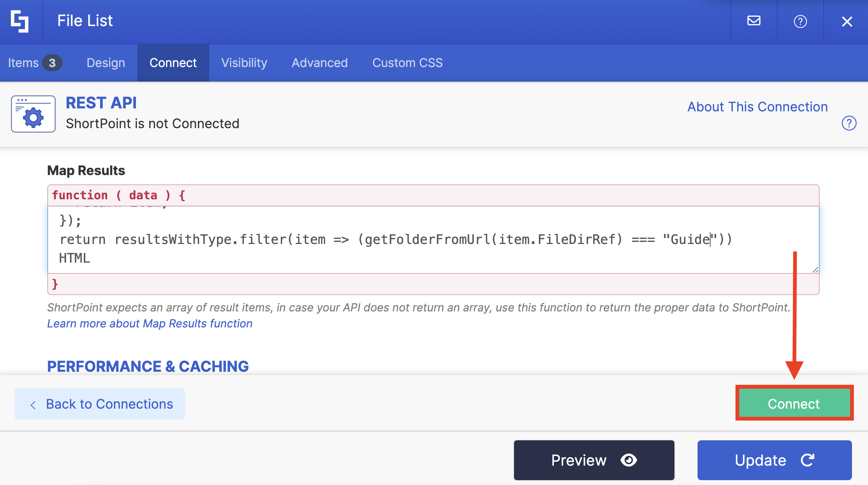This screenshot has height=485, width=868.
Task: Expand the Performance & Caching section heading
Action: pyautogui.click(x=148, y=366)
